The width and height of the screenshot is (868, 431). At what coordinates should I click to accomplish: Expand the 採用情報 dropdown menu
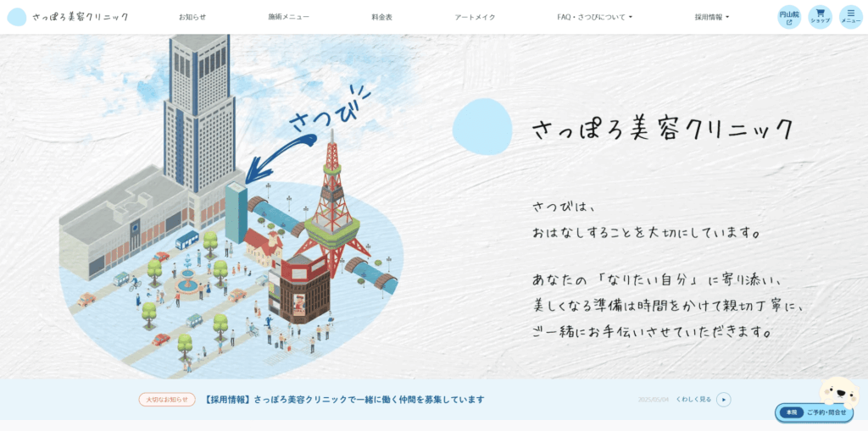coord(711,17)
